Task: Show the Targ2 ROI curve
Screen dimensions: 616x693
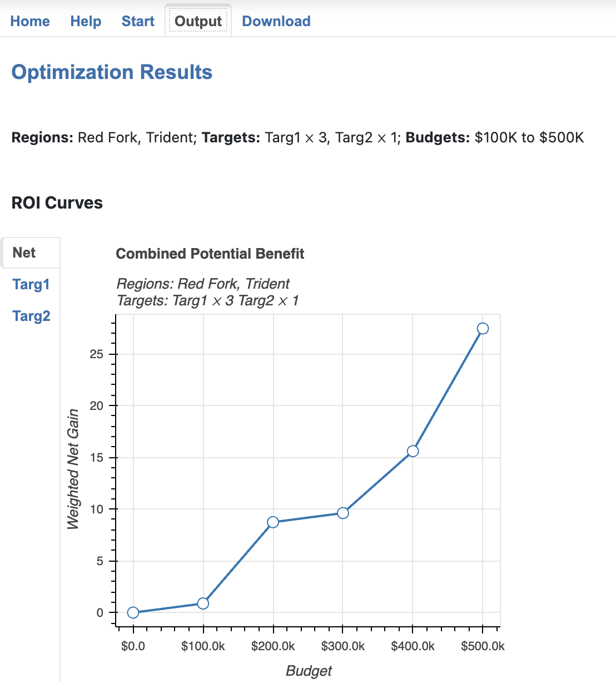Action: click(x=31, y=316)
